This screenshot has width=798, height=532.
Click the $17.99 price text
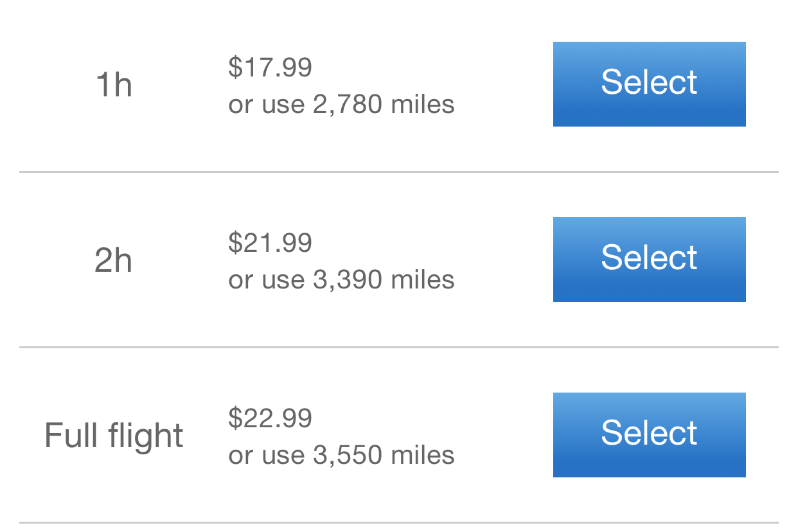[x=270, y=67]
